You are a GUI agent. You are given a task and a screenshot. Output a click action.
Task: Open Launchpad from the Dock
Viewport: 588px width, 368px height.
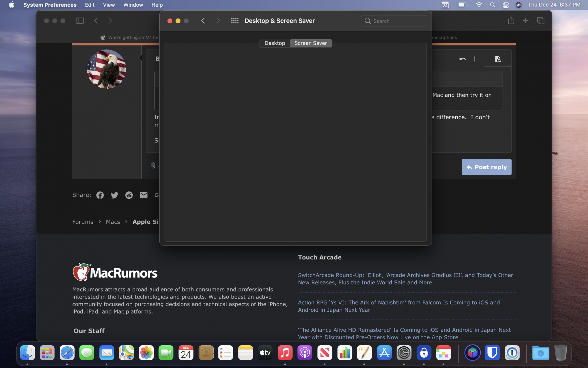pos(47,352)
